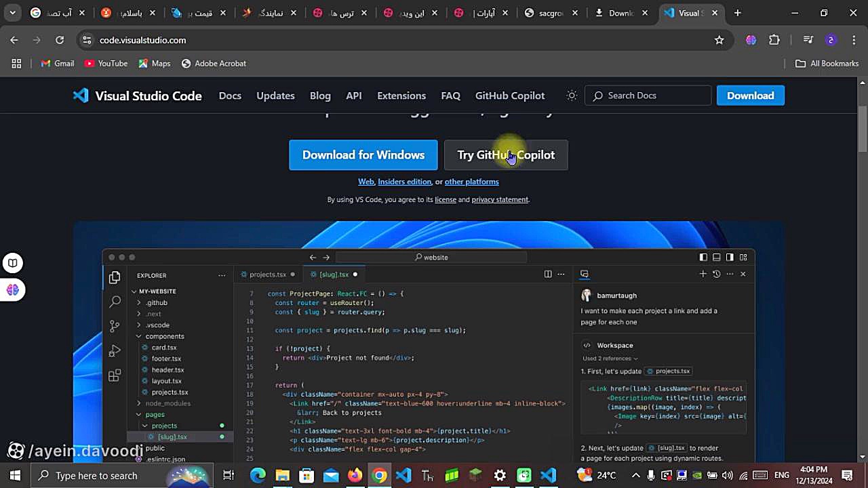Image resolution: width=868 pixels, height=488 pixels.
Task: Open the API navigation link
Action: [x=354, y=96]
